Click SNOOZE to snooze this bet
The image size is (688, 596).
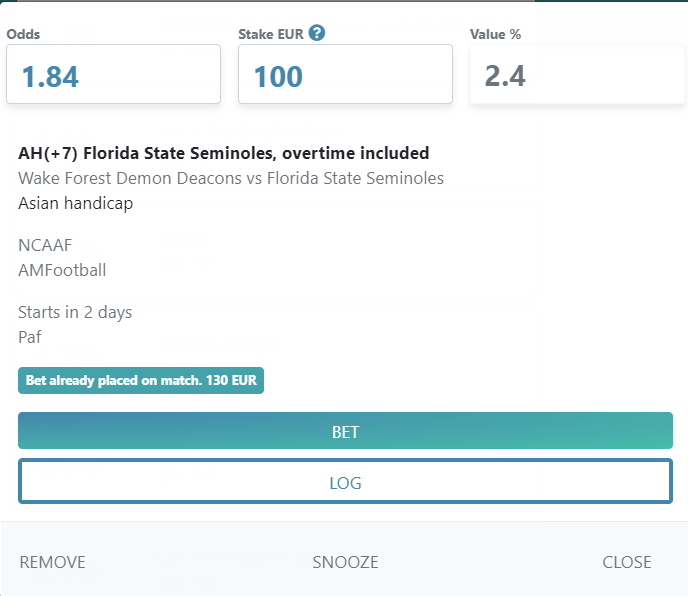345,562
